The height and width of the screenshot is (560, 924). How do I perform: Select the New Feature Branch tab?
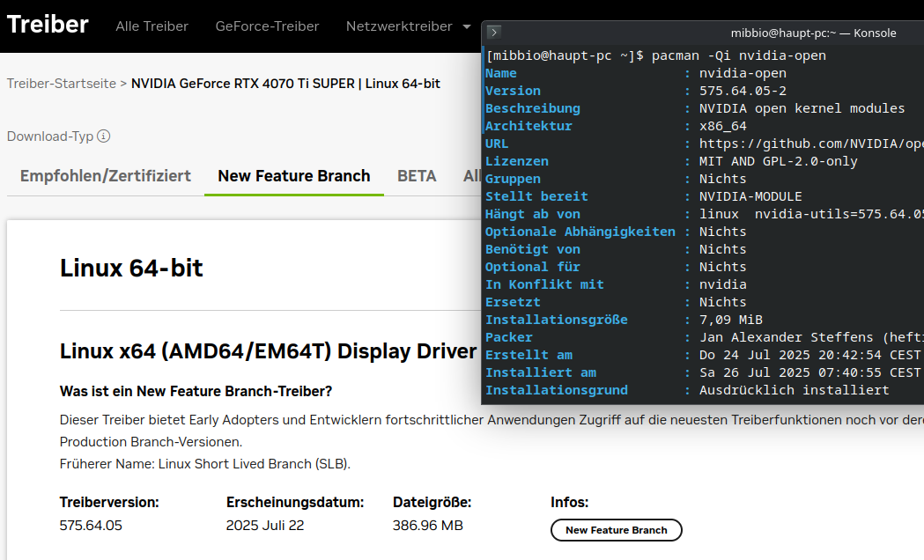pyautogui.click(x=294, y=176)
